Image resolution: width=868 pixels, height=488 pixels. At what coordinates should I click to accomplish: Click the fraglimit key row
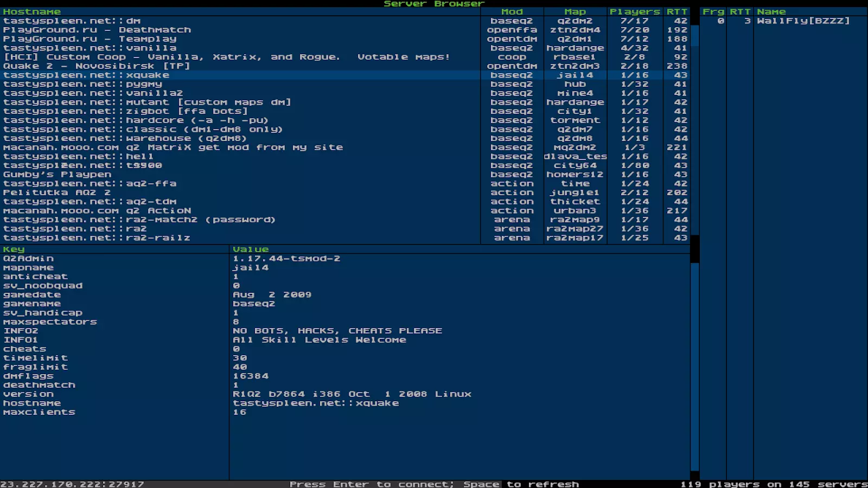tap(345, 367)
